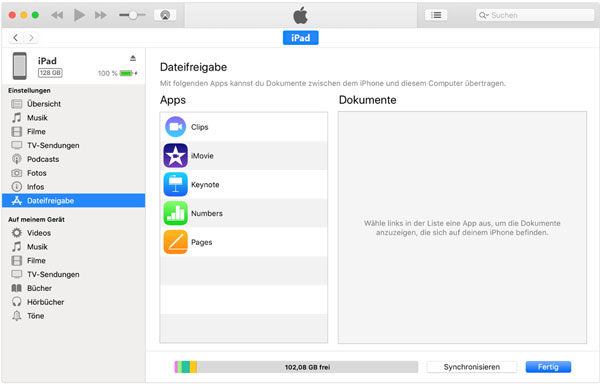The image size is (600, 384).
Task: Open Musik under Auf meinem Gerät
Action: tap(73, 247)
